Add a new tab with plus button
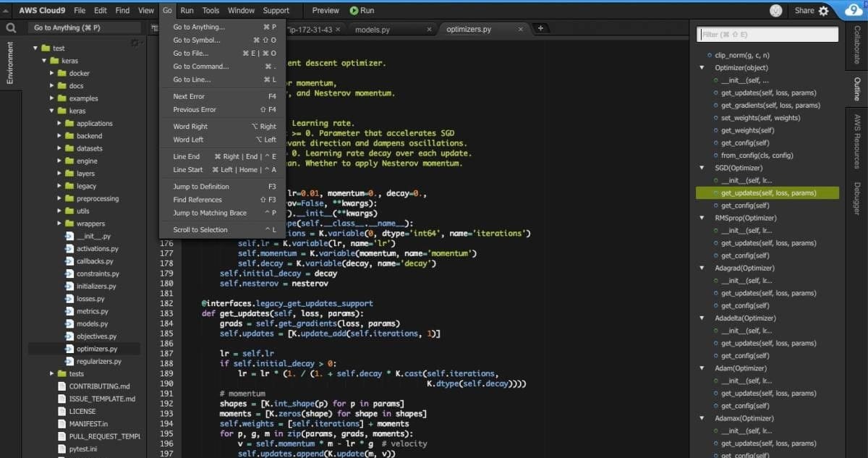Screen dimensions: 868x458 pos(540,28)
